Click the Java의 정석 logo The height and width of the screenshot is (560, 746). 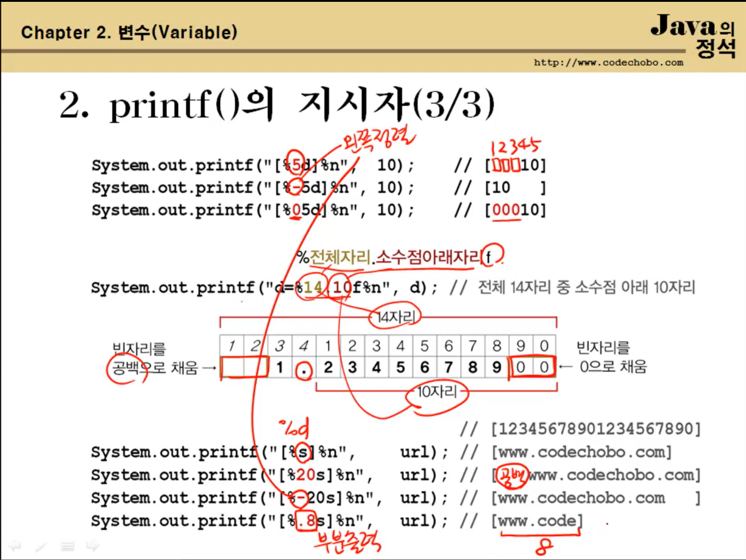[x=694, y=35]
